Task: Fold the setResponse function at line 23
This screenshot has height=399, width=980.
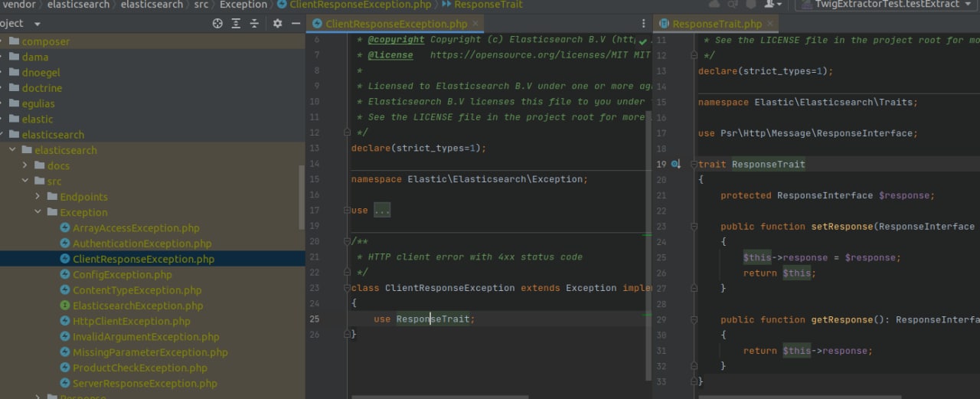Action: tap(694, 227)
